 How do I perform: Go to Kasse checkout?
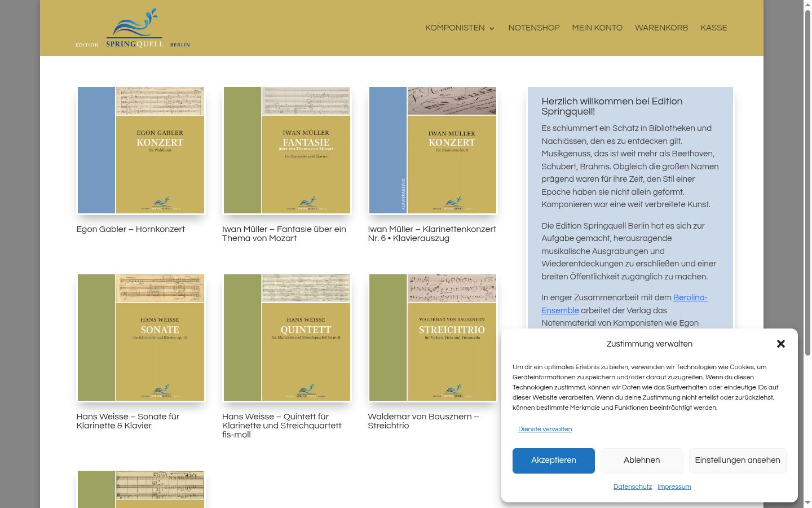point(714,28)
